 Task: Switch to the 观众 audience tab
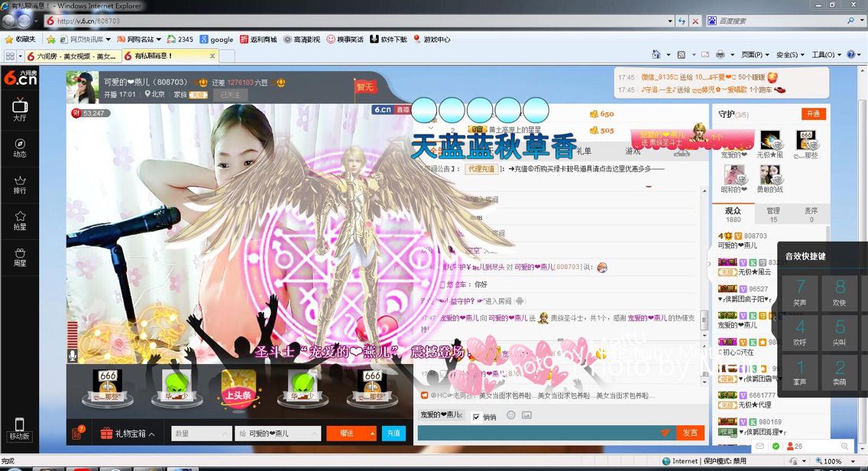733,214
